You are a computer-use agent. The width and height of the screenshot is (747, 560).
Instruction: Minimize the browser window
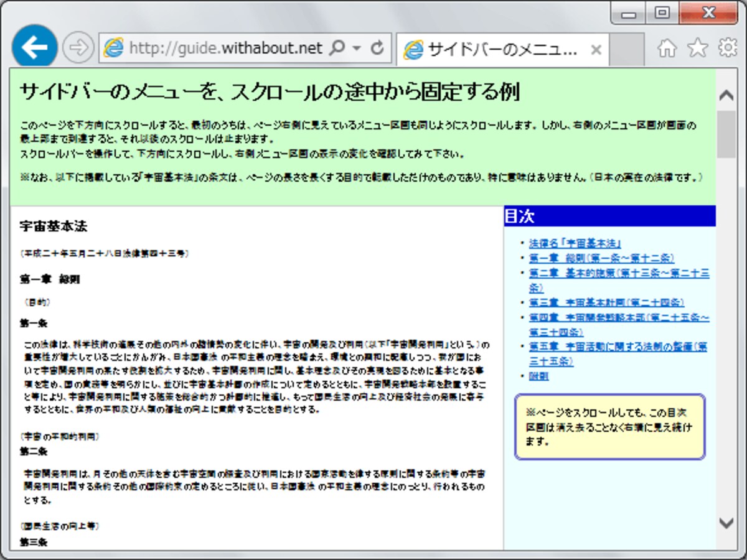629,12
